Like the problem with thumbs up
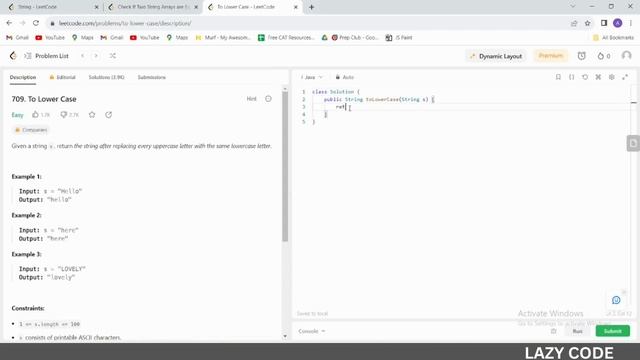This screenshot has height=360, width=640. point(41,115)
